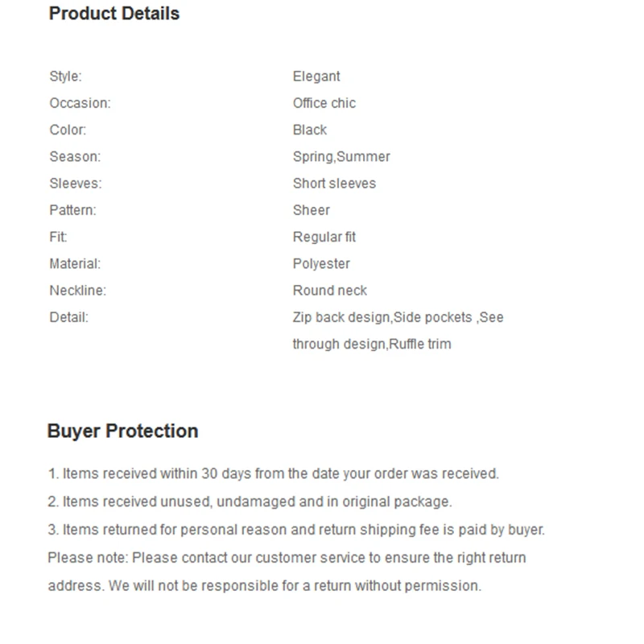Select the Style label
The height and width of the screenshot is (644, 644).
[x=66, y=76]
